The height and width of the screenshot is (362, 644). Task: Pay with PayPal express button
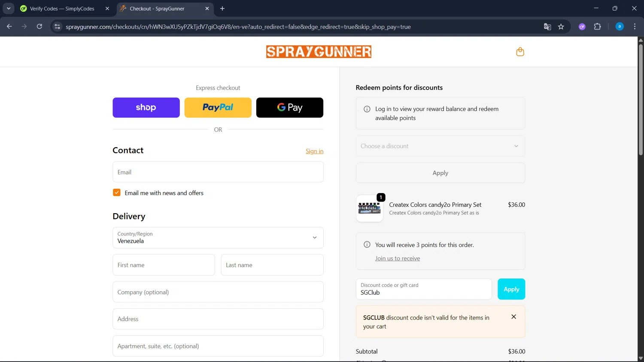pos(218,108)
